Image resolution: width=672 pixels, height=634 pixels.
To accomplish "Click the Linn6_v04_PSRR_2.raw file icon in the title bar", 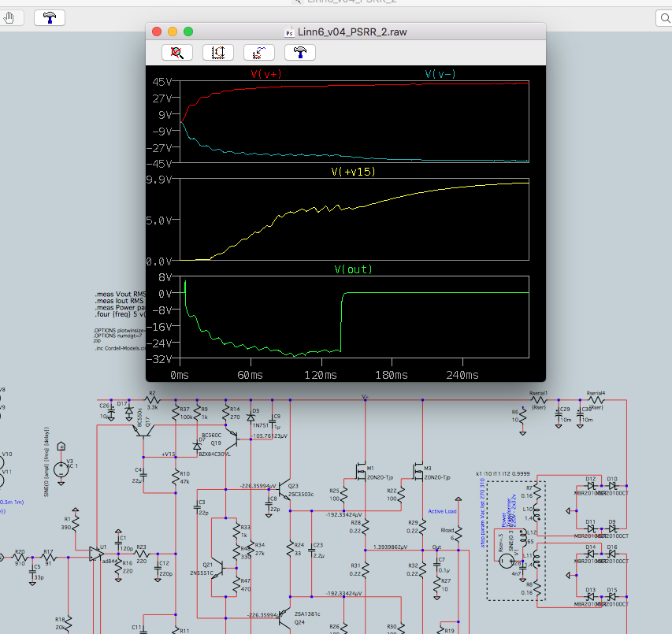I will click(290, 32).
